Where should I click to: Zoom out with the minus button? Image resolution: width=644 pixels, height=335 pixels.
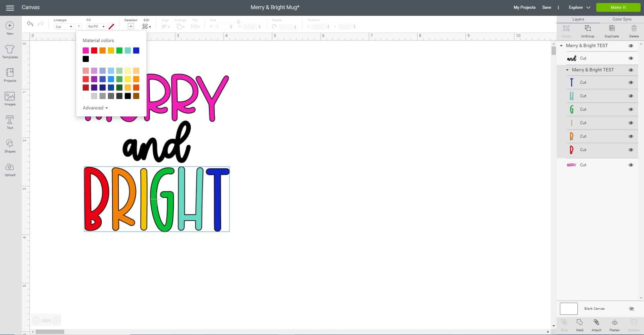(x=36, y=321)
